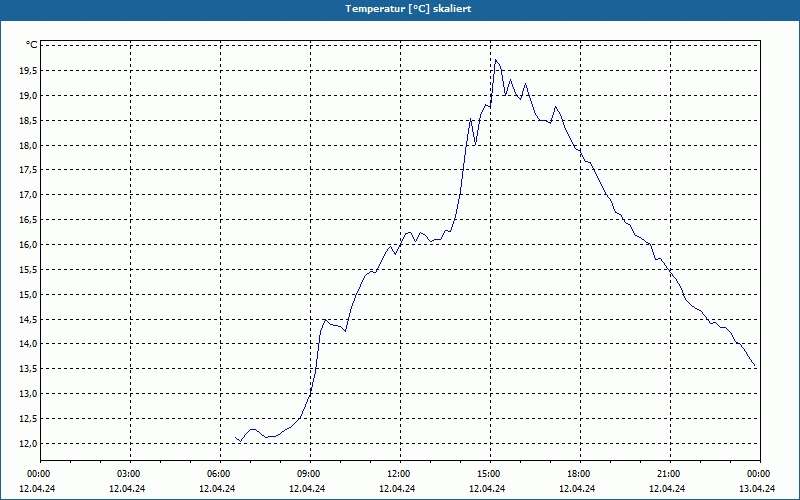Choose the 14,5 temperature label
The image size is (800, 500).
28,319
